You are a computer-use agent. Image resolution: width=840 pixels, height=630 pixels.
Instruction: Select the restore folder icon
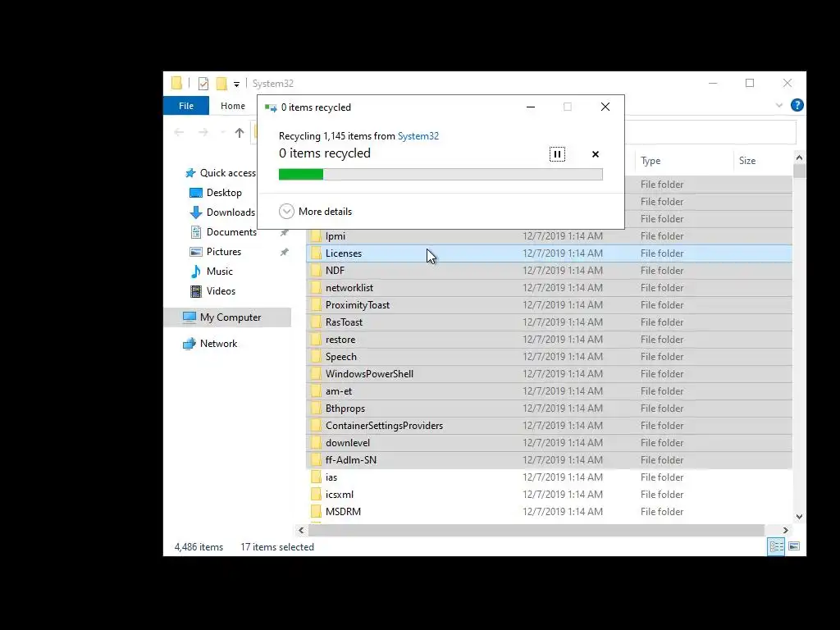pos(316,340)
